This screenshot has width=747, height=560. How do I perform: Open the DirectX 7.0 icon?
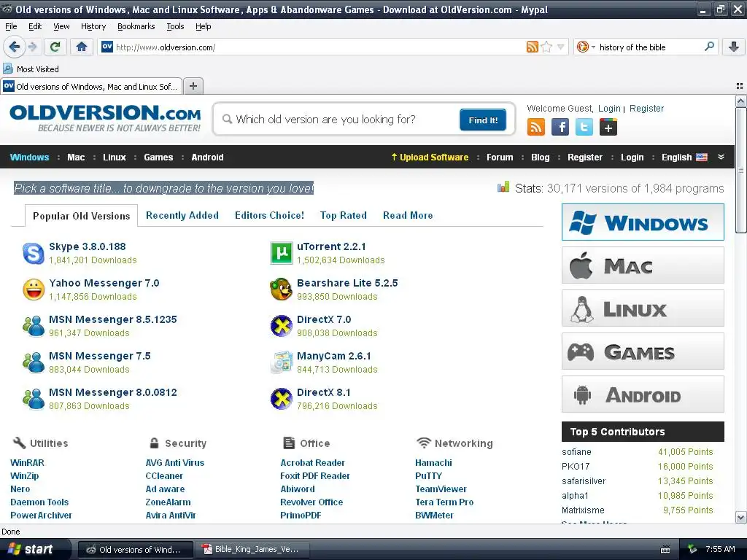281,326
